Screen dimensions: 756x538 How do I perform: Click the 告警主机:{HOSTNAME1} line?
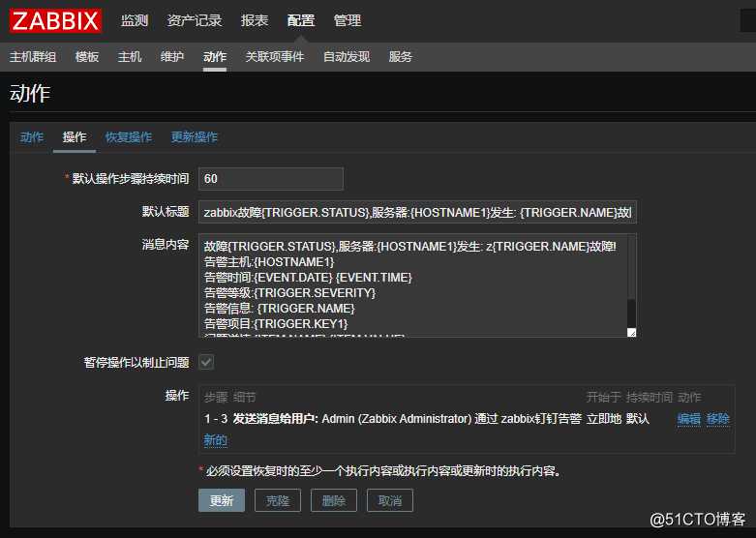269,262
